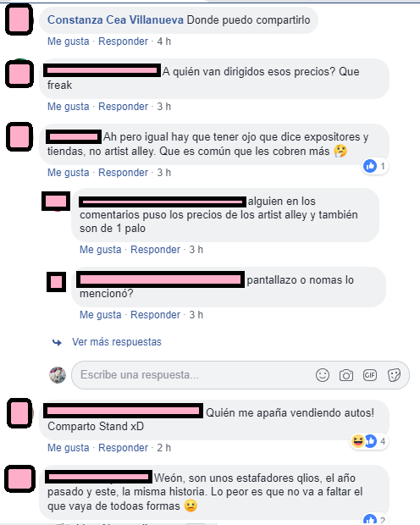Open the GIF selector in reply box
420x525 pixels.
pos(370,375)
